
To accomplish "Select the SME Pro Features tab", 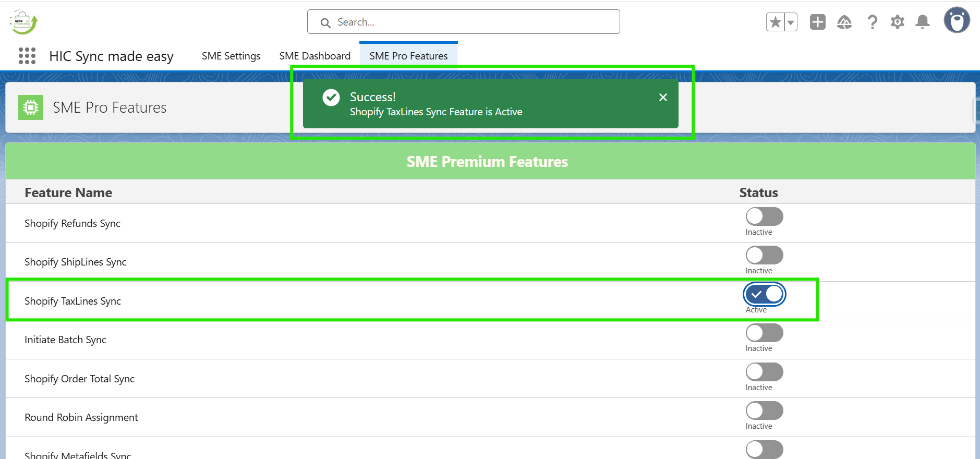I will click(408, 56).
